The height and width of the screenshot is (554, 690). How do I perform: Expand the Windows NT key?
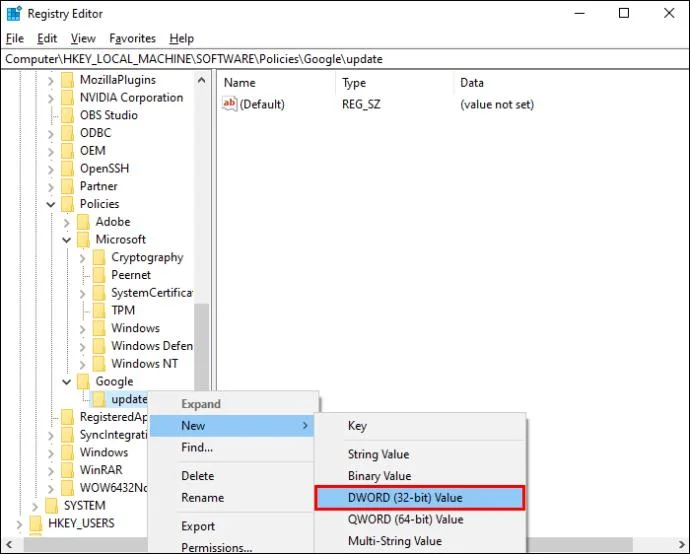tap(82, 365)
